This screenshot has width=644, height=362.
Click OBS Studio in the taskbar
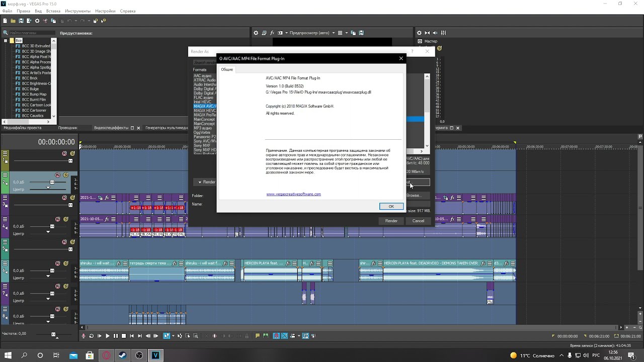(x=139, y=355)
